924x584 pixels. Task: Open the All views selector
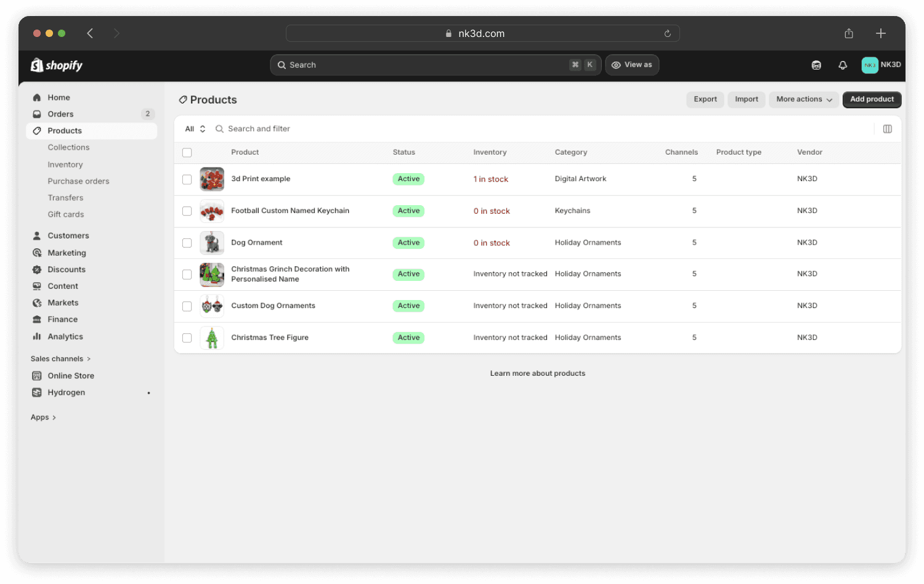pos(195,129)
